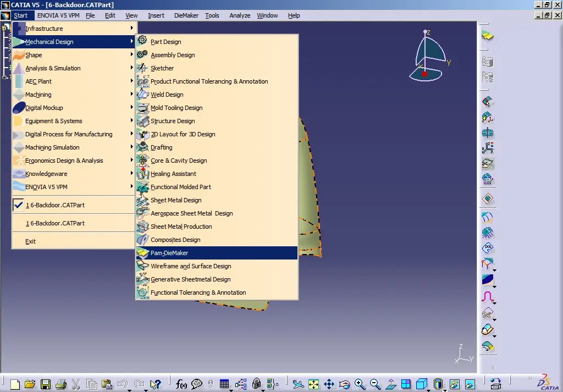Open Ergonomics Design & Analysis submenu
The width and height of the screenshot is (563, 392).
pos(73,161)
